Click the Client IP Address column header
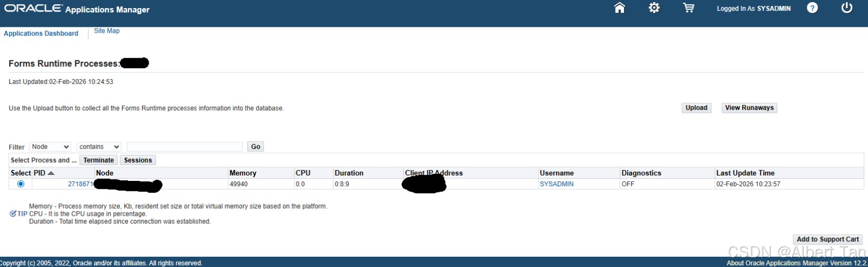Viewport: 868px width, 267px height. [434, 173]
